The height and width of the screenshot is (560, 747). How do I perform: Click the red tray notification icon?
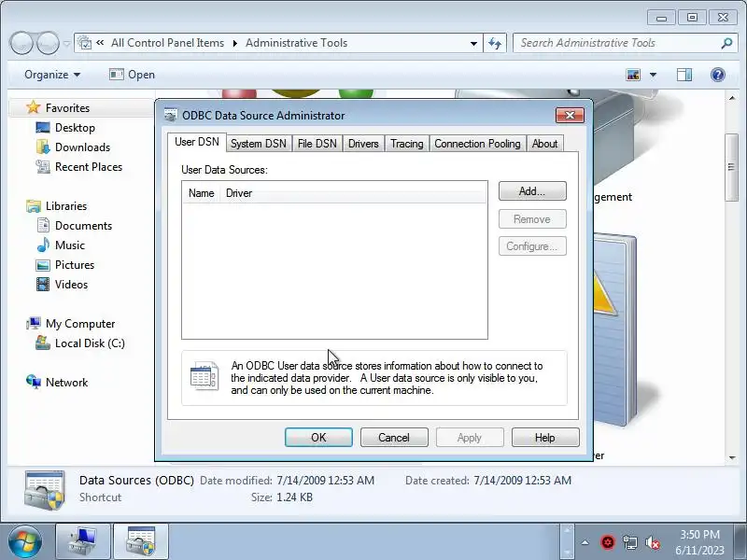point(608,542)
